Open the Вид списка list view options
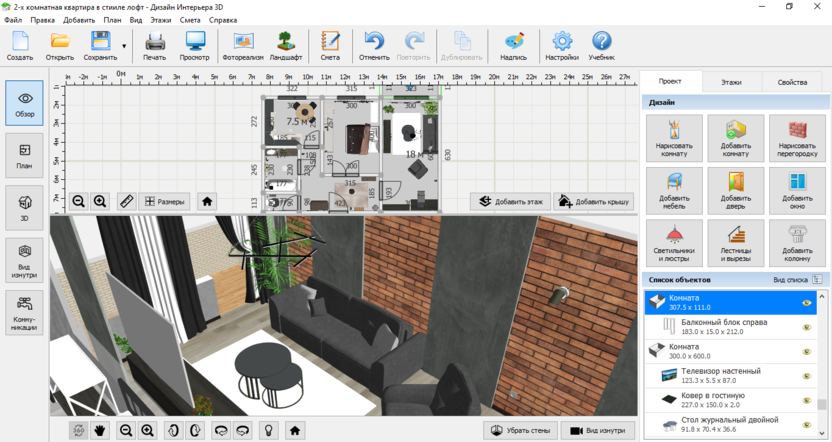The image size is (832, 442). (796, 280)
